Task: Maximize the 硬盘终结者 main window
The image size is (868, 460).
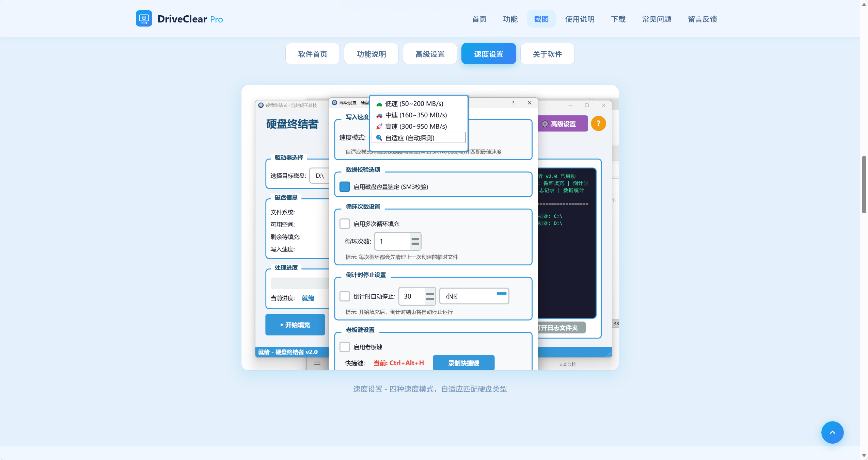Action: click(x=587, y=105)
